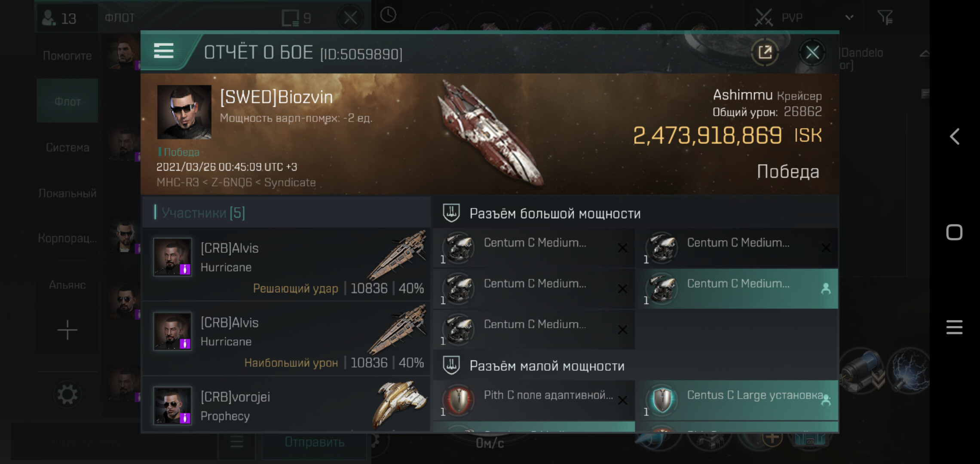
Task: Select Centus C Large установка module
Action: click(737, 400)
